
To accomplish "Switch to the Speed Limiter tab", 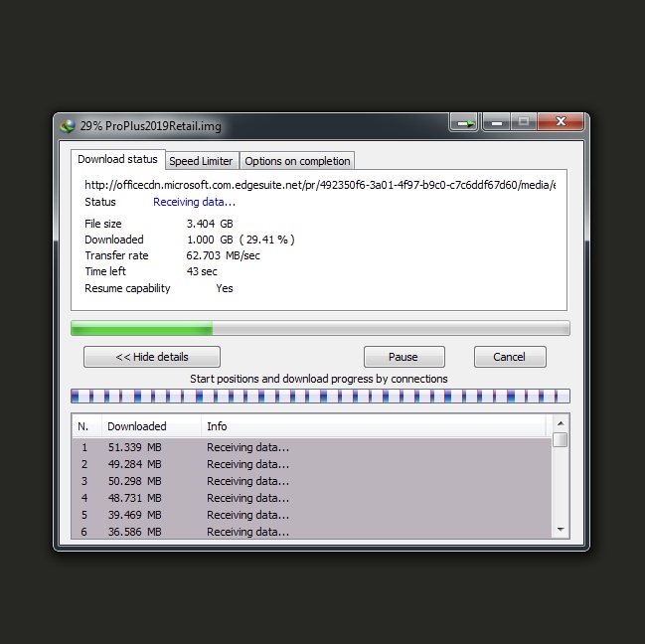I will pos(201,161).
